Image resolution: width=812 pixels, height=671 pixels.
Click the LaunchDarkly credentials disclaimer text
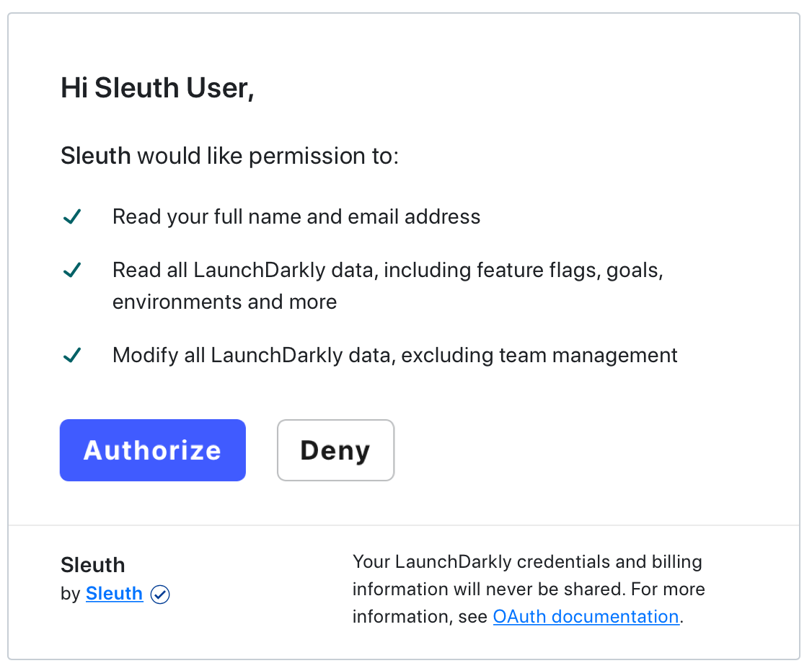coord(527,589)
